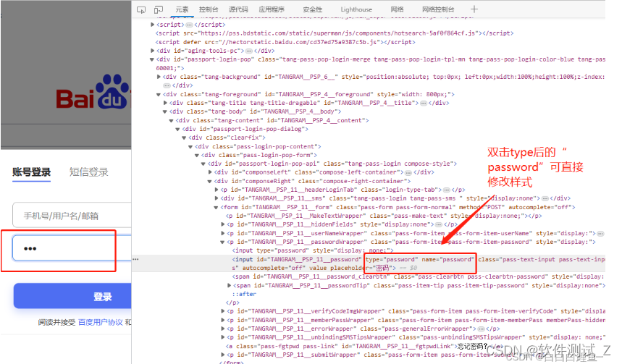
Task: Expand the collapsed script node
Action: (152, 25)
